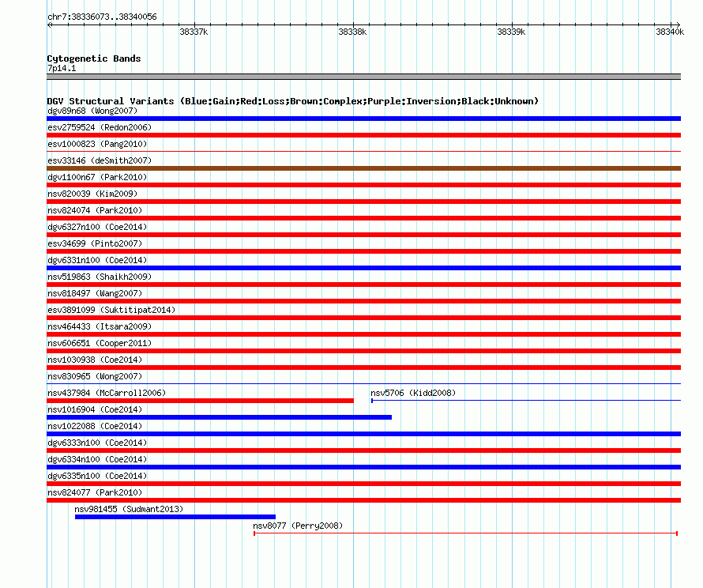Select the nsv981455 (Sudmant2013) label
703x588 pixels.
[129, 509]
